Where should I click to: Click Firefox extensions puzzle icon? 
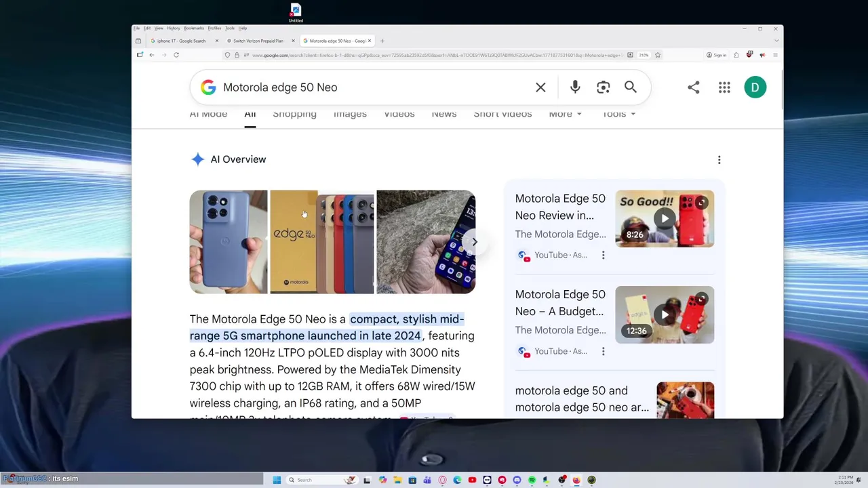(736, 55)
